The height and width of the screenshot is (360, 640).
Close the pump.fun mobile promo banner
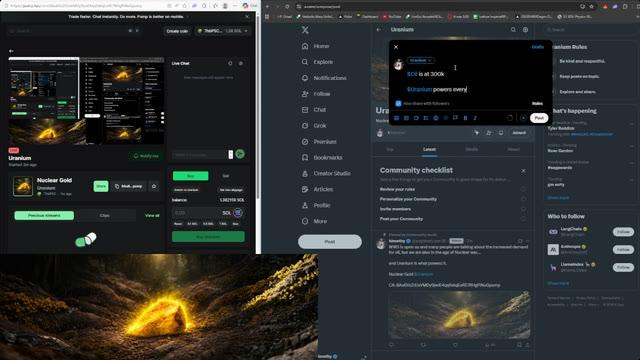coord(247,17)
